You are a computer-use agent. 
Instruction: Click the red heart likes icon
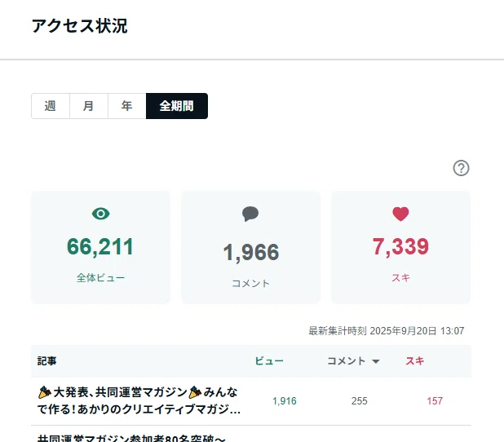(x=400, y=214)
